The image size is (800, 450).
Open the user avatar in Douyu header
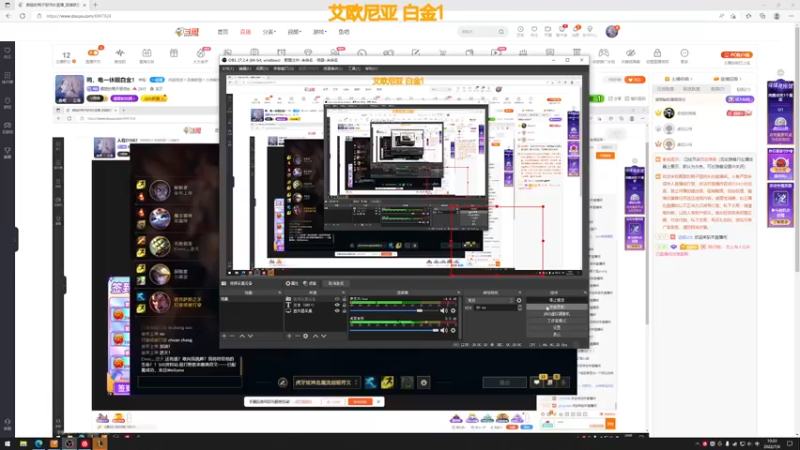[x=612, y=31]
